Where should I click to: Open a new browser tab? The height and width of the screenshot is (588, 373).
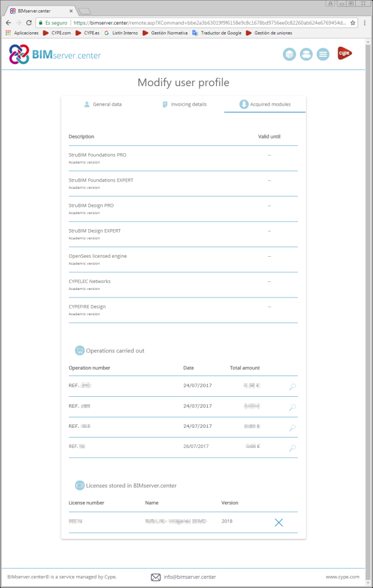(x=85, y=11)
